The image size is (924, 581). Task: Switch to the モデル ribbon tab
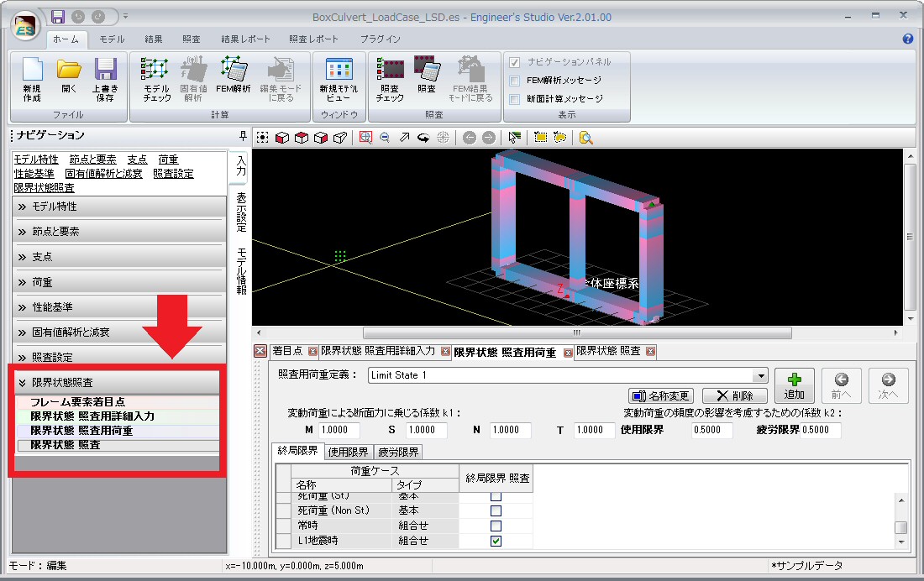(x=112, y=39)
